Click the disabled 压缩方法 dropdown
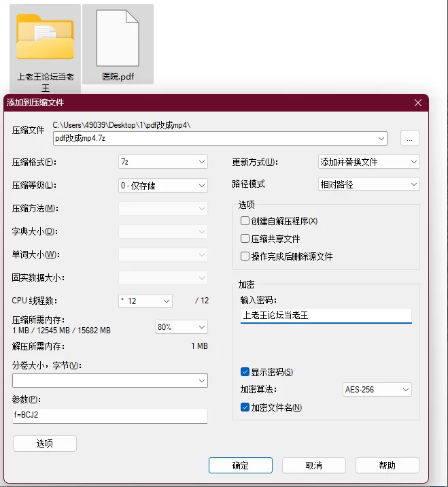Screen dimensions: 448x487 pos(163,209)
